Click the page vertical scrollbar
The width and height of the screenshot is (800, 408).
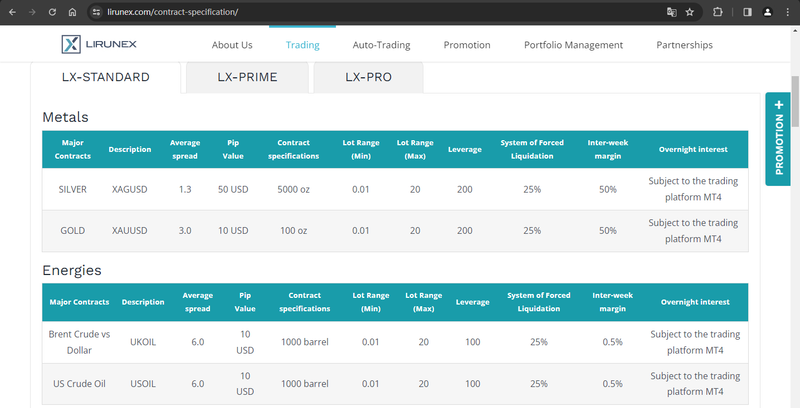pyautogui.click(x=795, y=101)
